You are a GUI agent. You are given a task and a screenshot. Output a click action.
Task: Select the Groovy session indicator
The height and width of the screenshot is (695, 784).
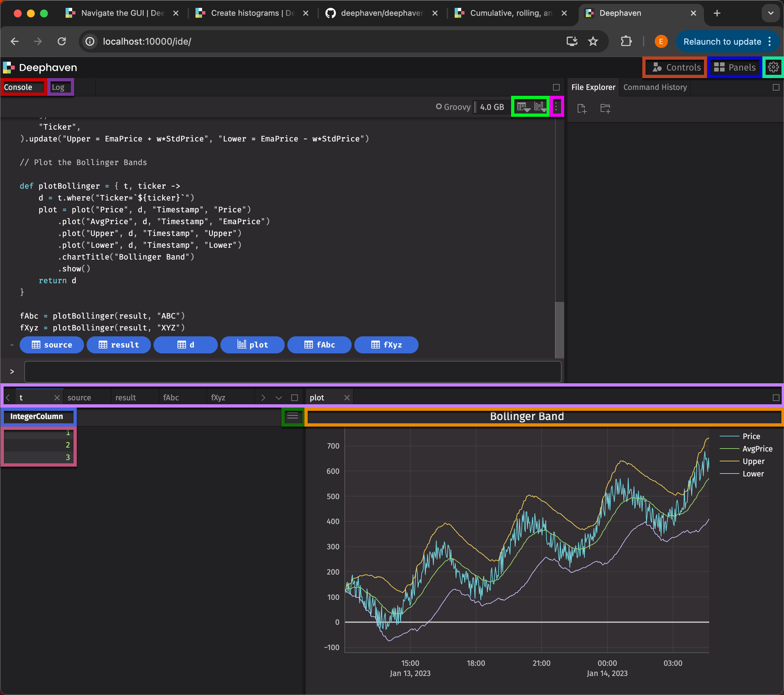[453, 107]
